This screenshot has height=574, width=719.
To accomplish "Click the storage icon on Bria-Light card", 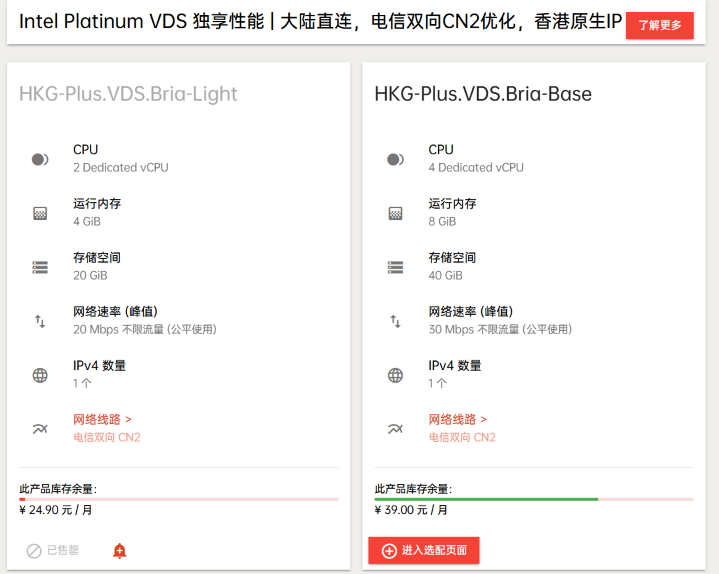I will click(x=40, y=267).
